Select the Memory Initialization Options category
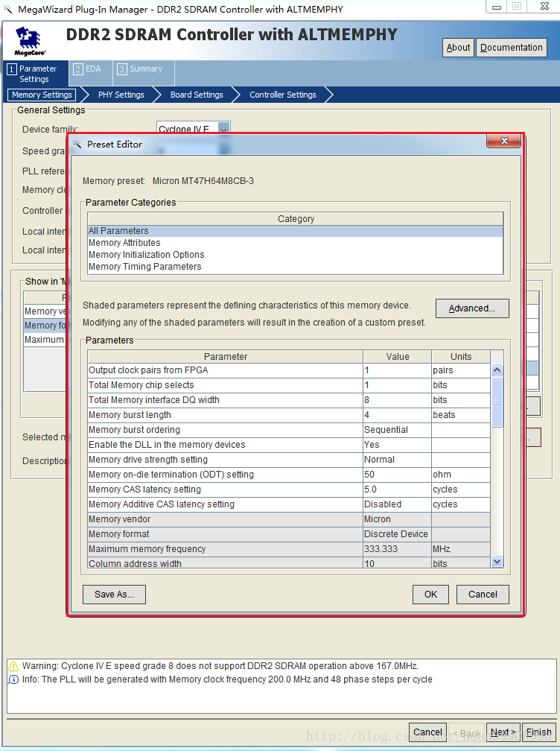The width and height of the screenshot is (560, 751). [296, 255]
